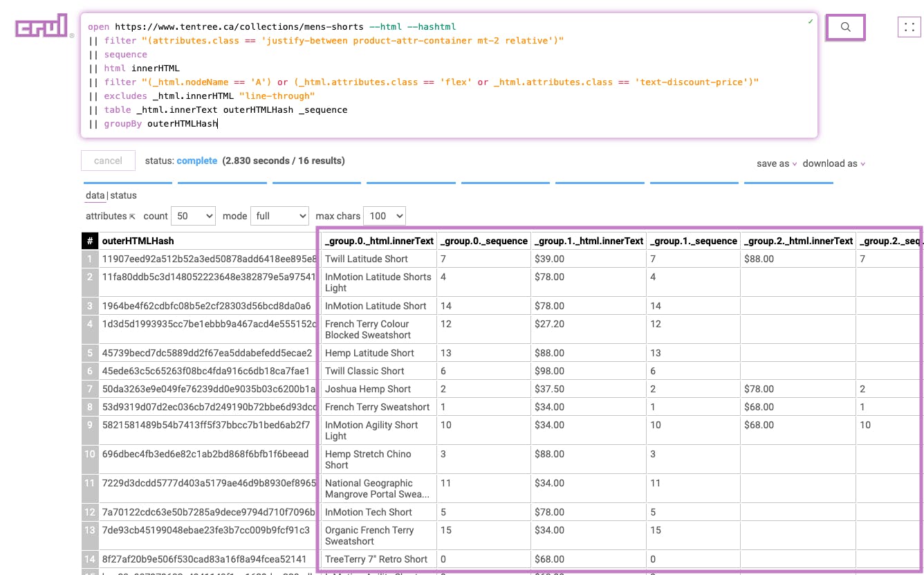Click hash 45739becd7dc5889dd2f67 in row 5
Screen dimensions: 924x575
pyautogui.click(x=207, y=353)
